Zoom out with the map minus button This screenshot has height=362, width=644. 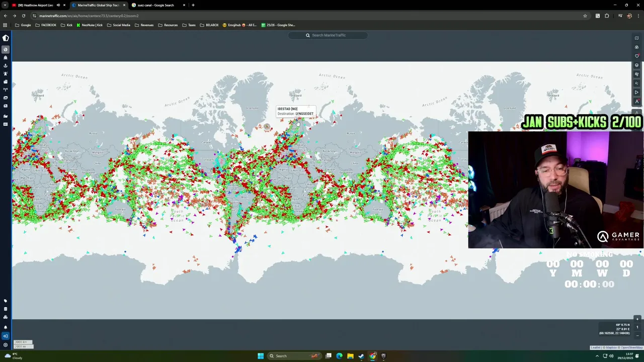coord(637,335)
